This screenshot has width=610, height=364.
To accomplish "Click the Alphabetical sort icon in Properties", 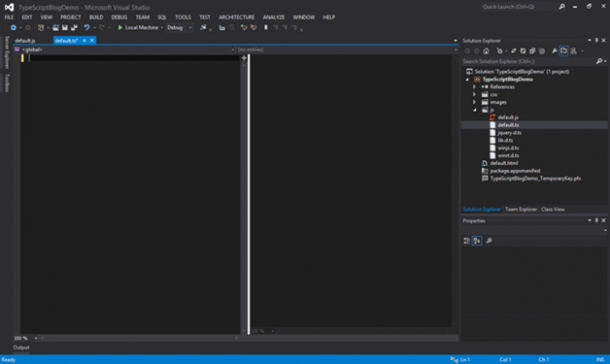I will [477, 241].
